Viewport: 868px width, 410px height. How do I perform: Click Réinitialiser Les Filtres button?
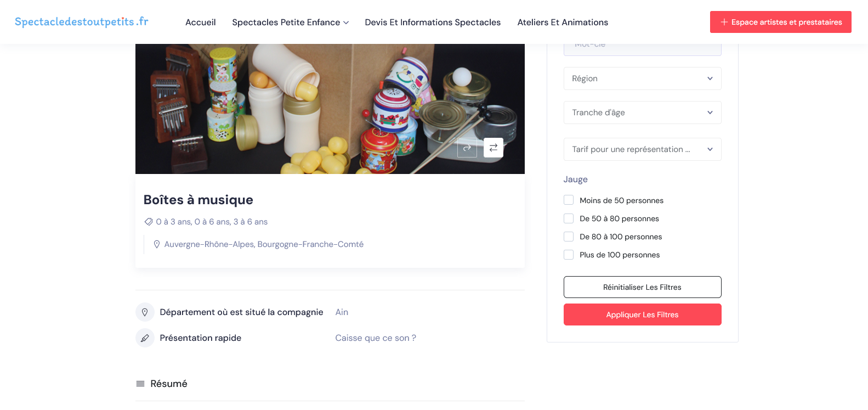click(x=642, y=287)
